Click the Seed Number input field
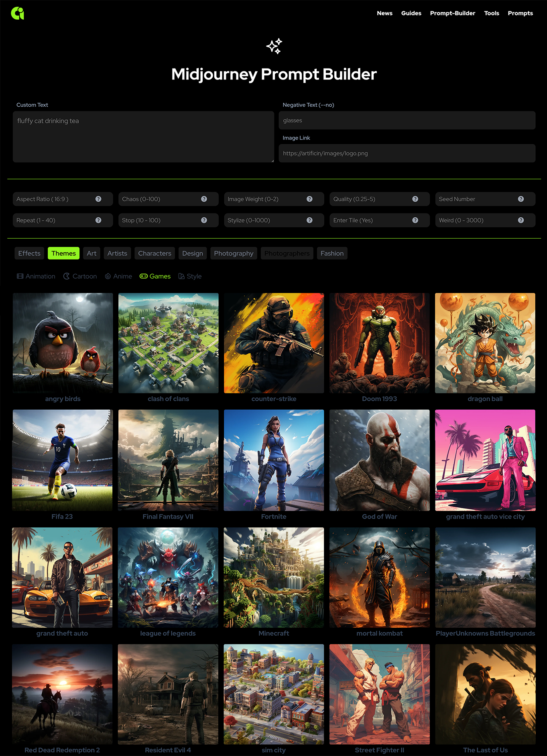The image size is (547, 756). [x=485, y=199]
